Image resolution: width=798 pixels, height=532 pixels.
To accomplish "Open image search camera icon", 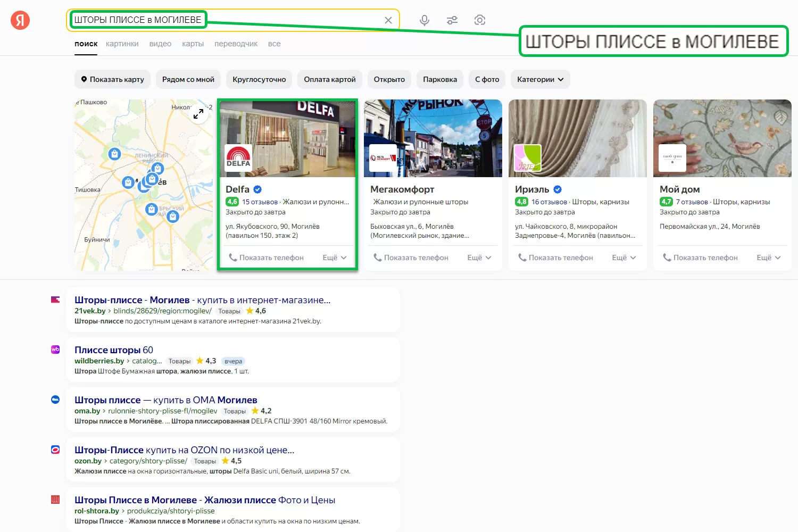I will click(480, 20).
